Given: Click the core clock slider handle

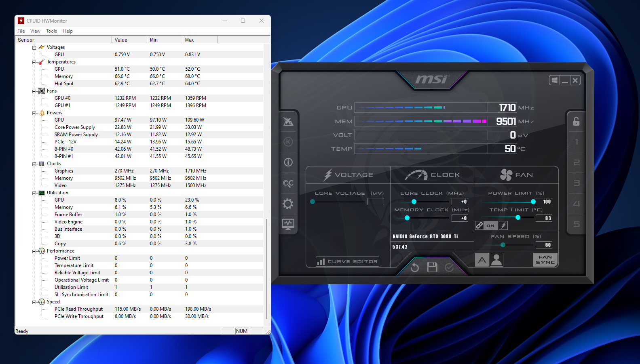Looking at the screenshot, I should [414, 202].
